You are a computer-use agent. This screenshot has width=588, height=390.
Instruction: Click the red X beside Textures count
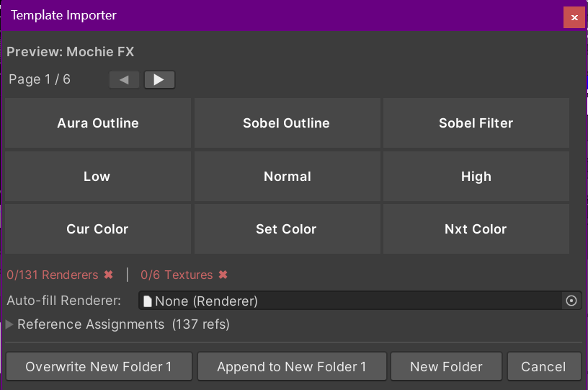(x=223, y=275)
